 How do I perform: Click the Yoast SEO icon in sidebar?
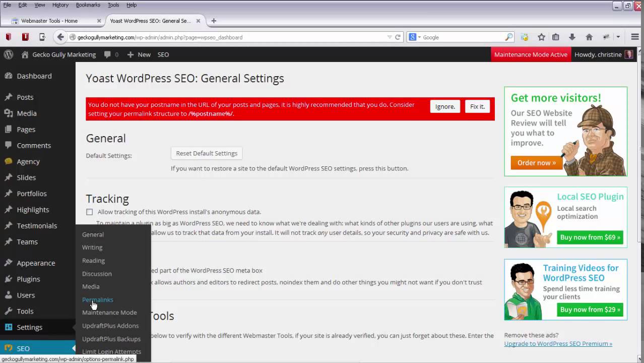(8, 348)
